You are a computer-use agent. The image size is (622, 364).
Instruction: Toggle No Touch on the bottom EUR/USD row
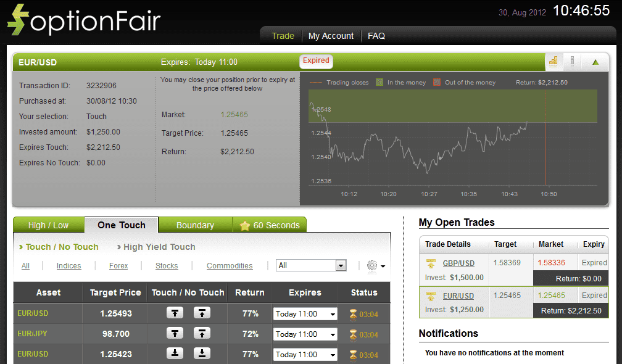tap(202, 354)
